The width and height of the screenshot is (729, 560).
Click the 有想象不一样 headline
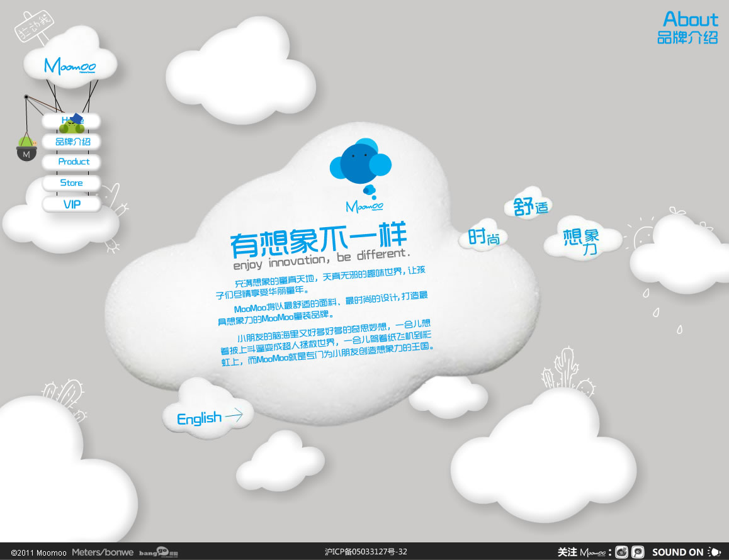pos(319,239)
